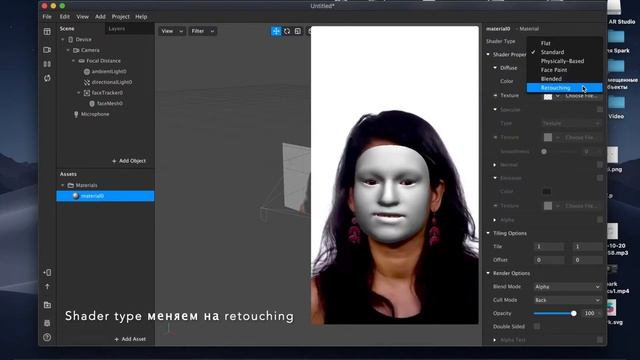The height and width of the screenshot is (360, 640).
Task: Click the bug report icon in left sidebar
Action: point(47,323)
